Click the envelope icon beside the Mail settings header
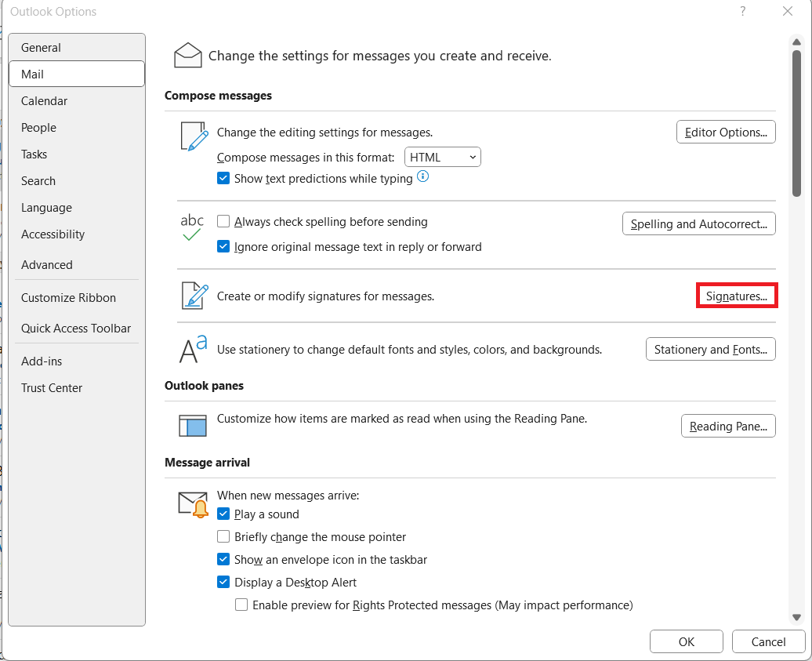 point(187,56)
